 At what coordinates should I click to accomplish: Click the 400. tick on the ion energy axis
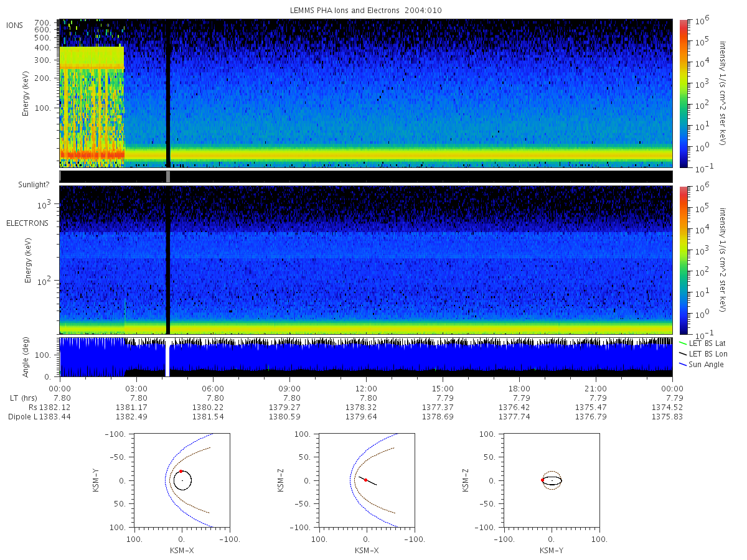pyautogui.click(x=42, y=47)
